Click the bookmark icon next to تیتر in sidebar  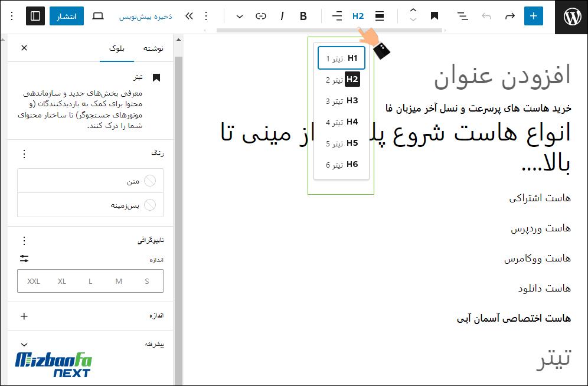pos(156,77)
